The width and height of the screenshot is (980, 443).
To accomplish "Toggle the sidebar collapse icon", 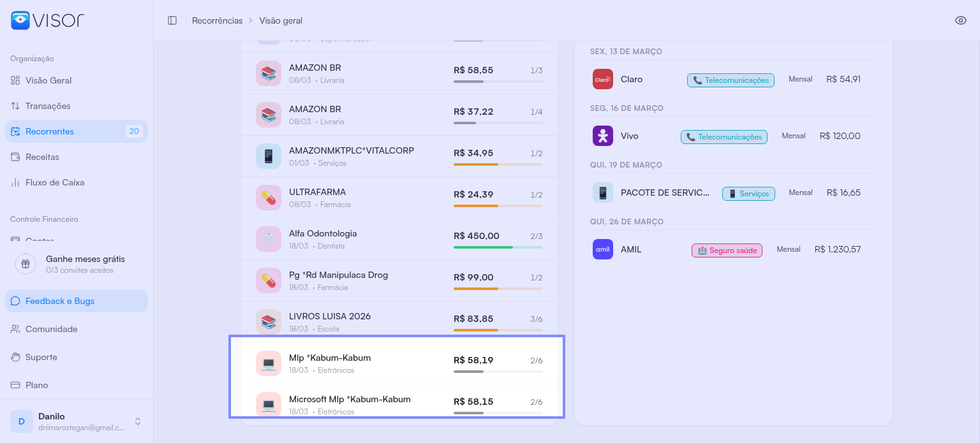I will 172,20.
